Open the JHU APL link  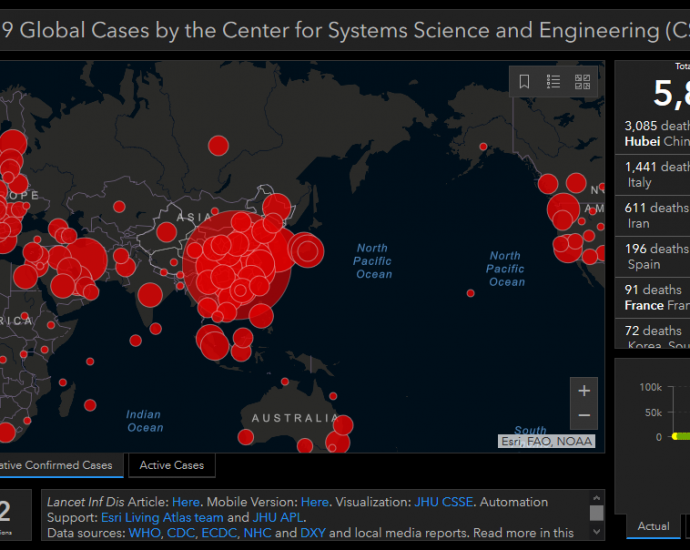277,517
